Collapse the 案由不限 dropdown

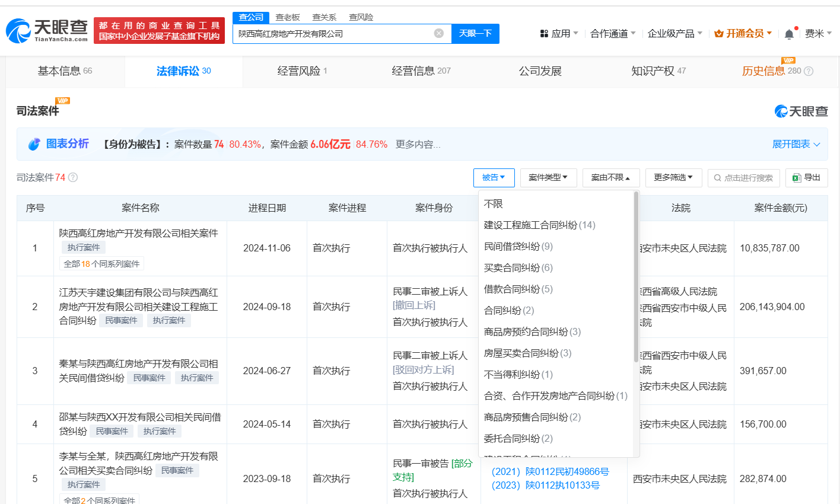[x=611, y=178]
